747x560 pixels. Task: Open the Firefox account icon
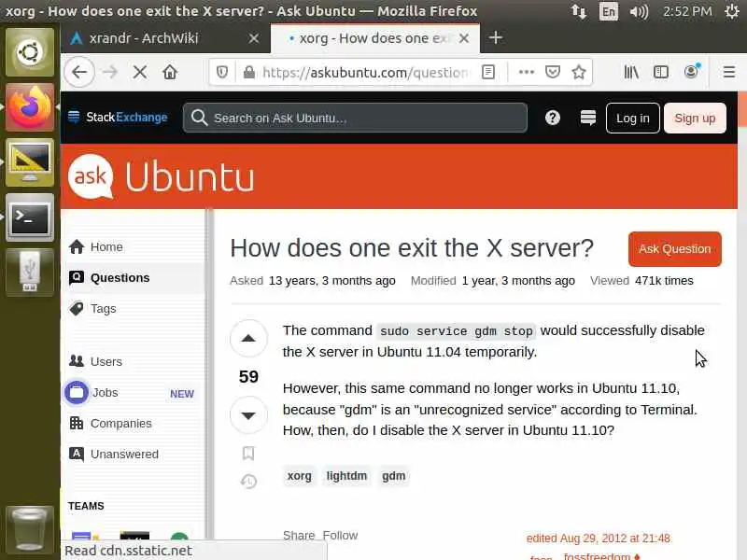click(691, 73)
